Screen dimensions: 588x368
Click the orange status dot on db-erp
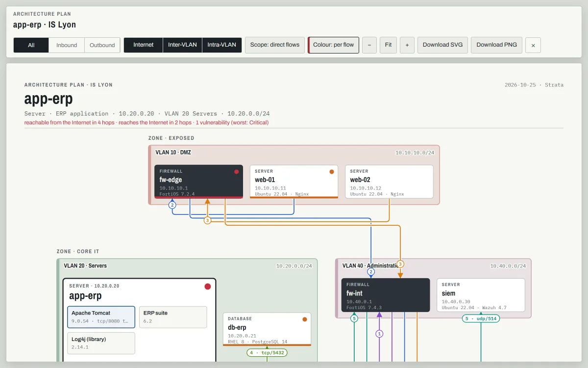(305, 319)
